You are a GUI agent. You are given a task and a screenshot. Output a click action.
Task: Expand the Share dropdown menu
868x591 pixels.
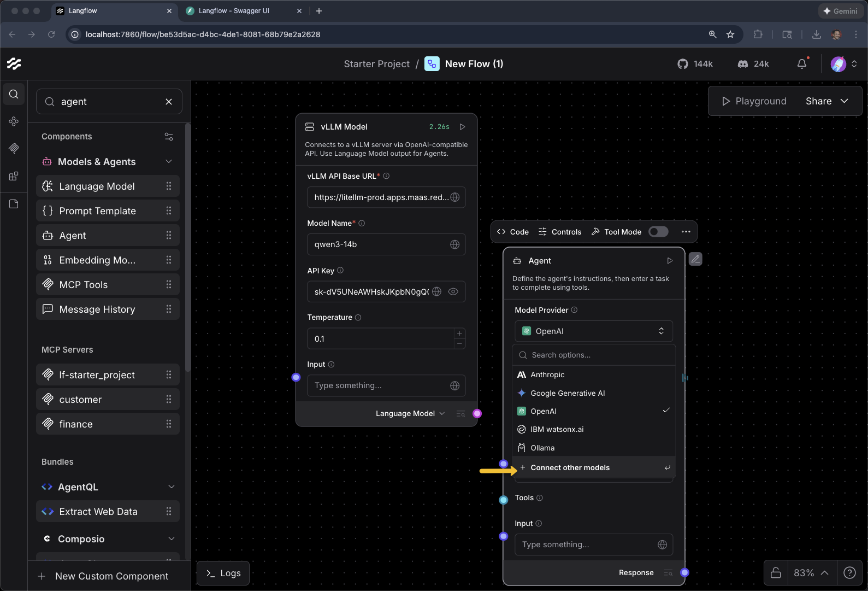[x=844, y=101]
